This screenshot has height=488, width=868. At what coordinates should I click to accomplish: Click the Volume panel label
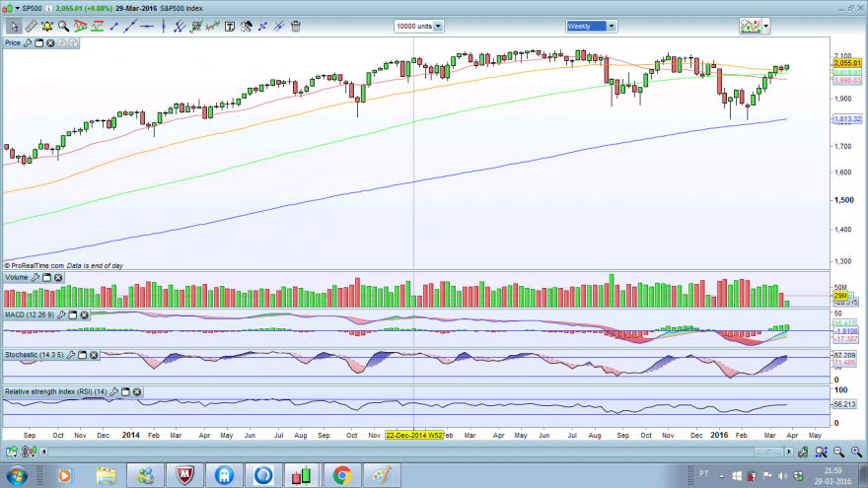[16, 277]
